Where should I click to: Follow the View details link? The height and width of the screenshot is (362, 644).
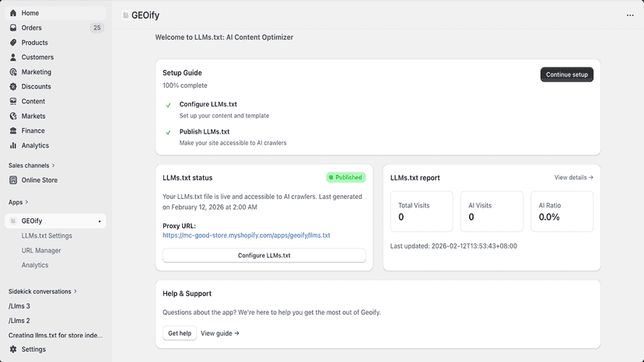coord(574,178)
